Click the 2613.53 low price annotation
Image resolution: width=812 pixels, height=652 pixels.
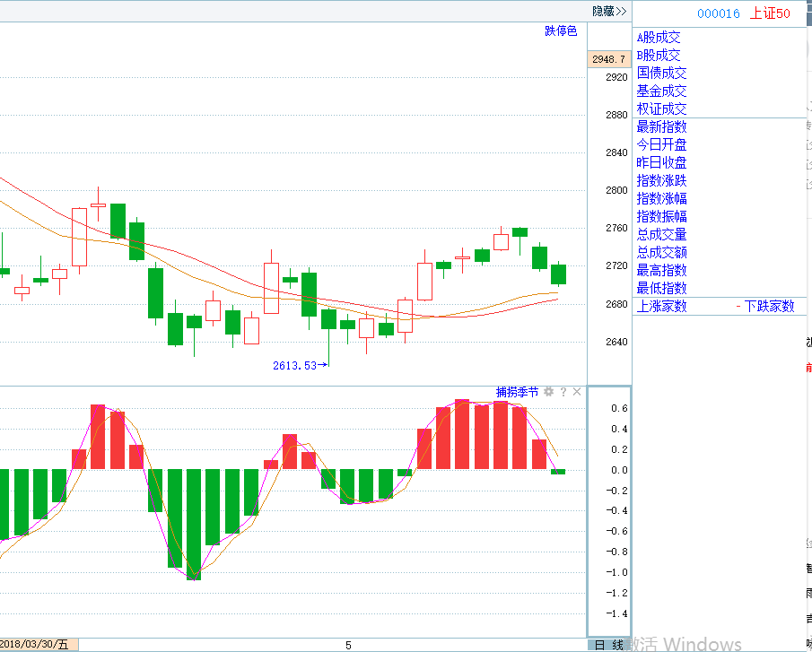point(295,365)
